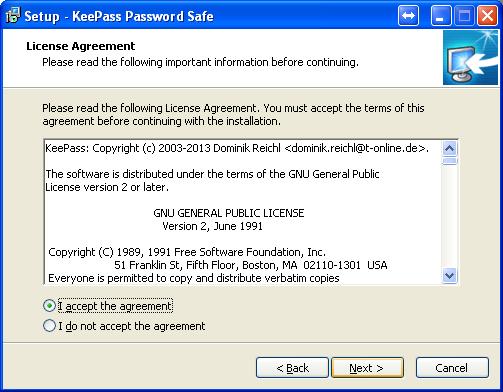Click the "License Agreement" heading

click(81, 46)
